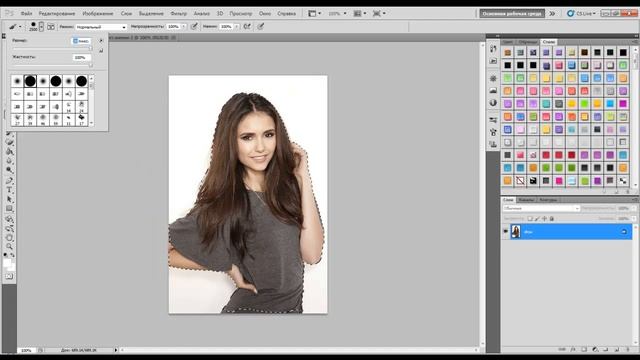Open the screen mode dropdown
Screen dimensions: 640x360
pyautogui.click(x=379, y=13)
